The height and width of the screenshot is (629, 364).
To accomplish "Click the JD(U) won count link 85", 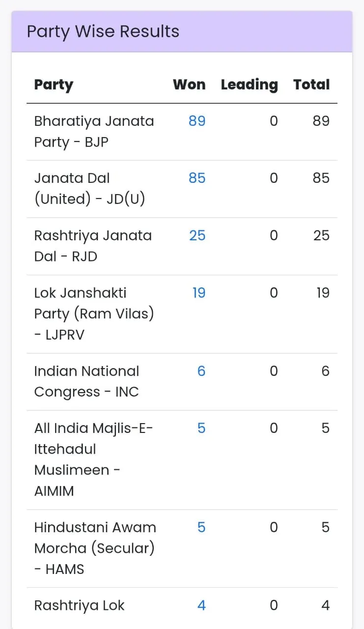I will point(197,178).
